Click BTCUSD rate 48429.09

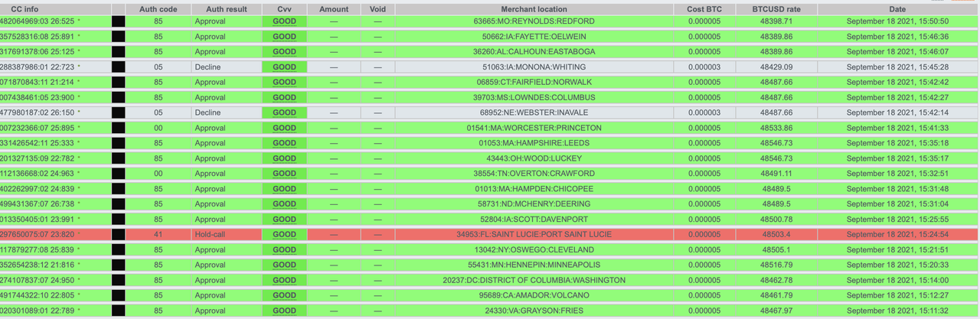(776, 67)
